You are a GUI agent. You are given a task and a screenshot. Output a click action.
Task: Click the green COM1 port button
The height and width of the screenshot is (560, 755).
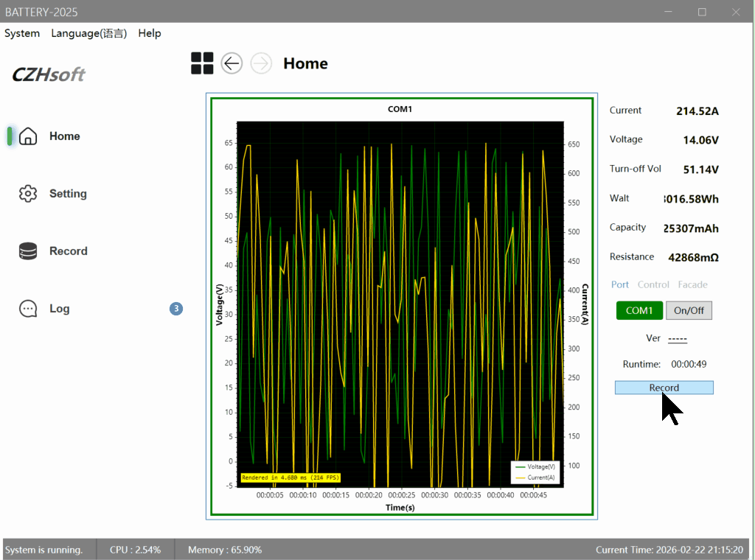[639, 310]
